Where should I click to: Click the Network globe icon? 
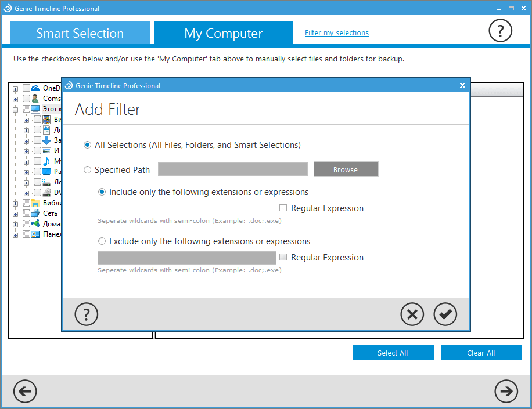(x=35, y=213)
